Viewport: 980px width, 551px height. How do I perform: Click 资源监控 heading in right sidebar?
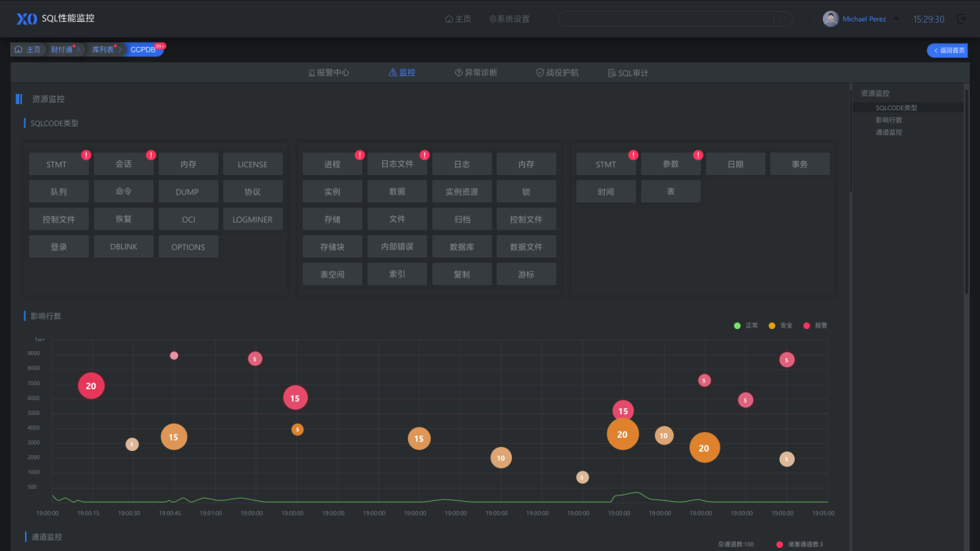874,93
